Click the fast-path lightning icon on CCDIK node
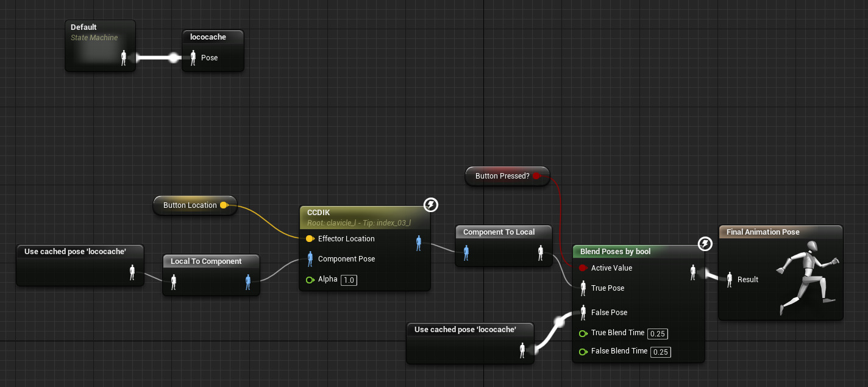The image size is (868, 387). click(431, 205)
